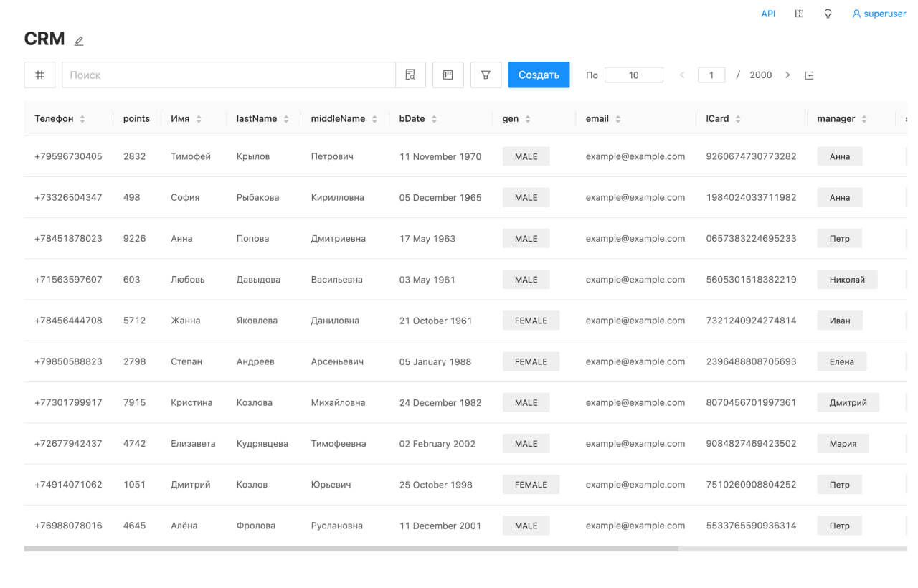Open the API link
The image size is (918, 588).
[768, 14]
